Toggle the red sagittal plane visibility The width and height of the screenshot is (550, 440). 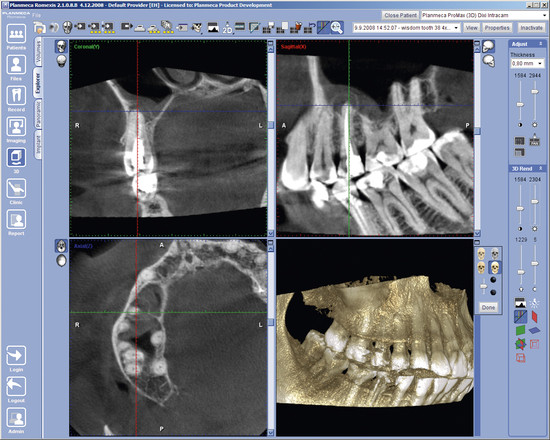pos(534,317)
